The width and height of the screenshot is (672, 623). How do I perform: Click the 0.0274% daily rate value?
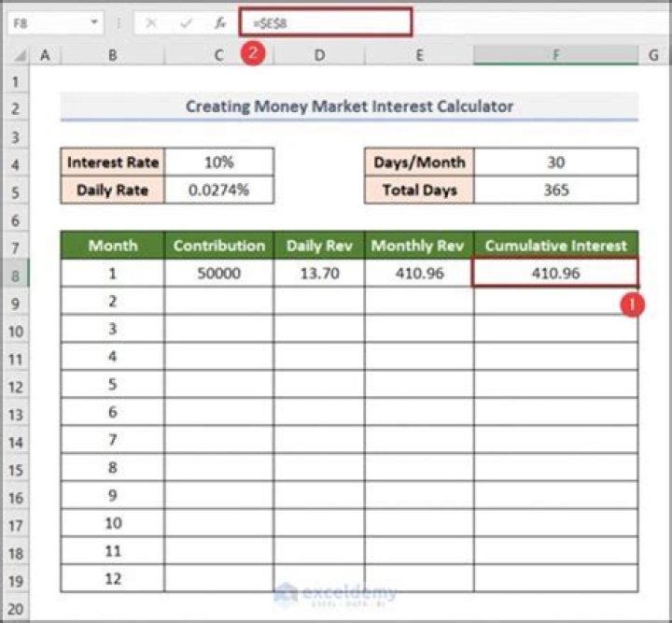click(x=219, y=190)
